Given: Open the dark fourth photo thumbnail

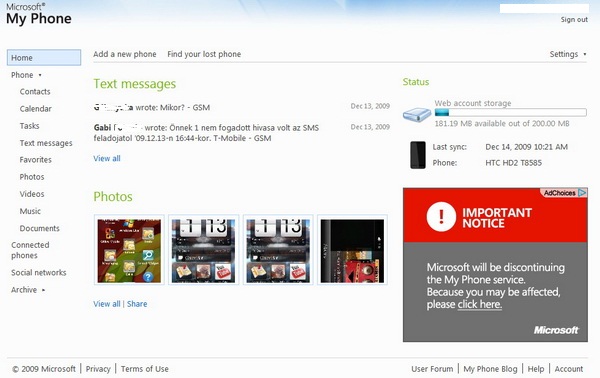Looking at the screenshot, I should click(352, 250).
